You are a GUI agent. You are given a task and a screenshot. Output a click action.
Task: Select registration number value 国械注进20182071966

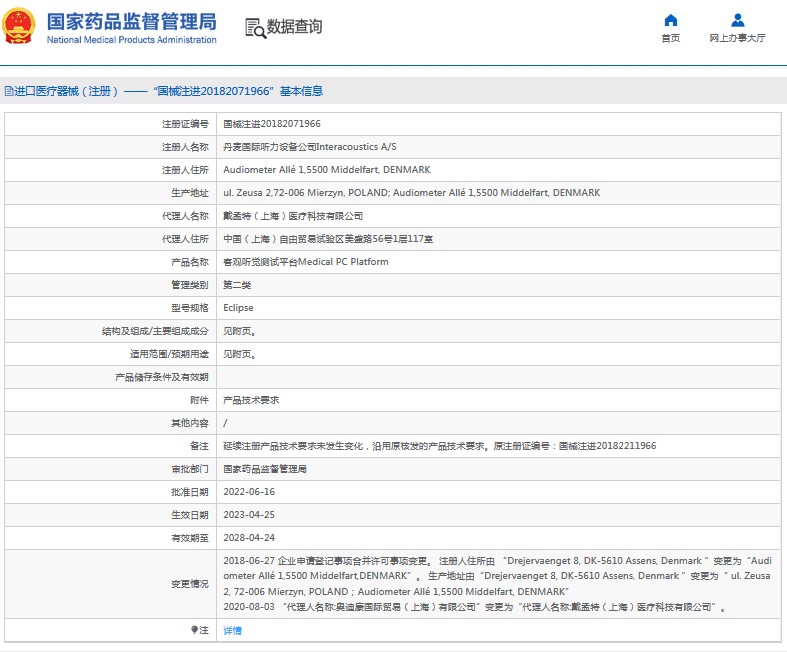(x=272, y=124)
